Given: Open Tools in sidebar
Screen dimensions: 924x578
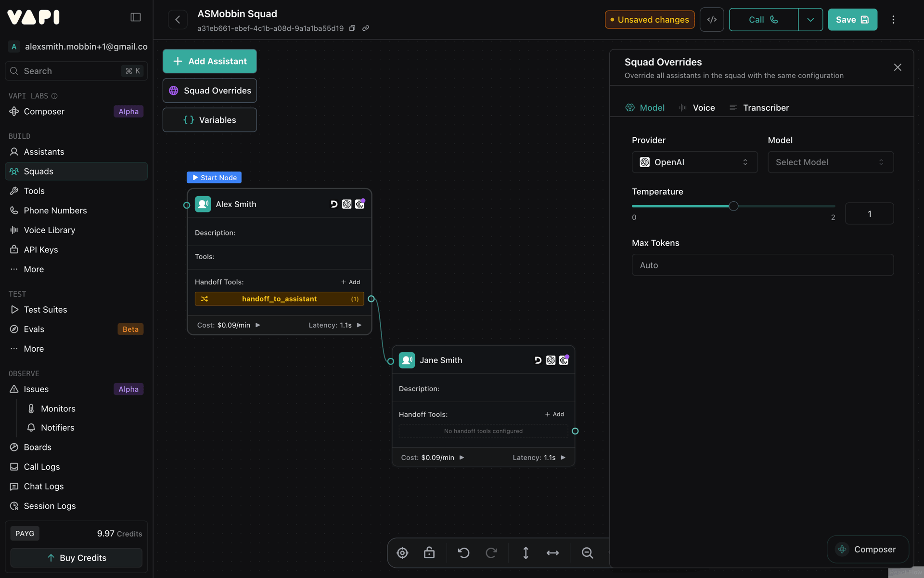Looking at the screenshot, I should pyautogui.click(x=76, y=191).
